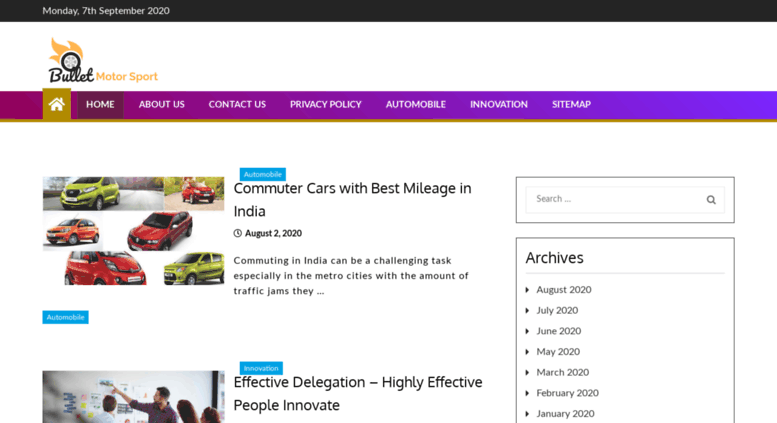The height and width of the screenshot is (423, 777).
Task: Click the Archives heading
Action: [555, 258]
